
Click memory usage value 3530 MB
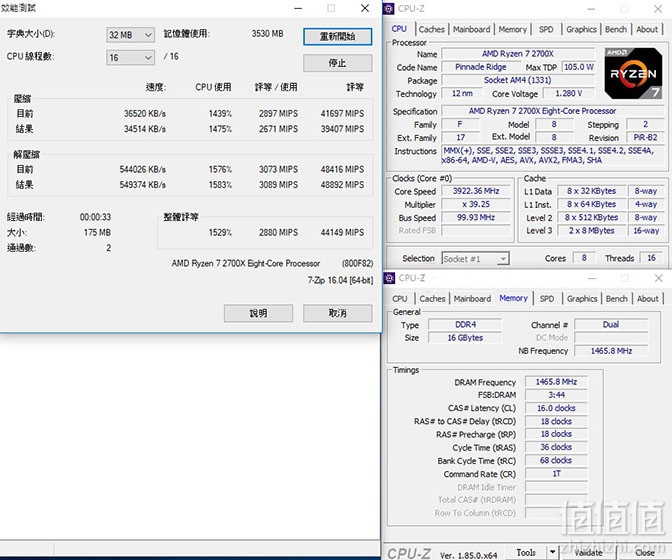pos(267,34)
